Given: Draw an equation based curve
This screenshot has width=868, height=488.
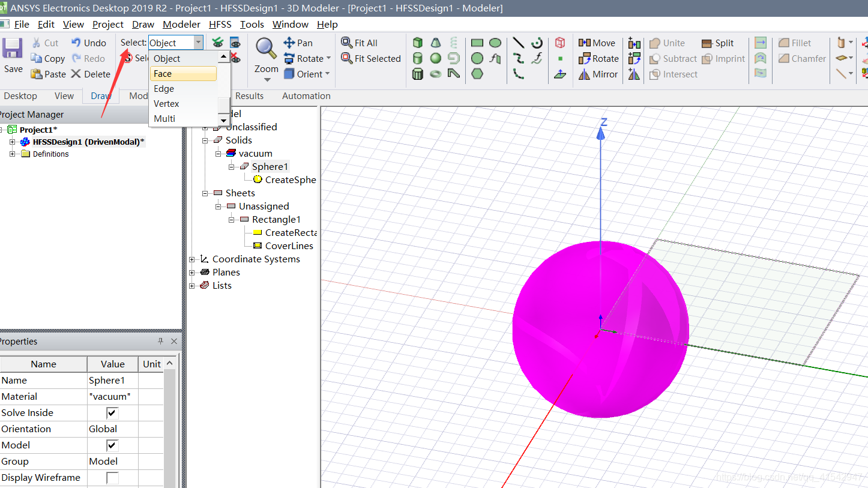Looking at the screenshot, I should coord(537,58).
